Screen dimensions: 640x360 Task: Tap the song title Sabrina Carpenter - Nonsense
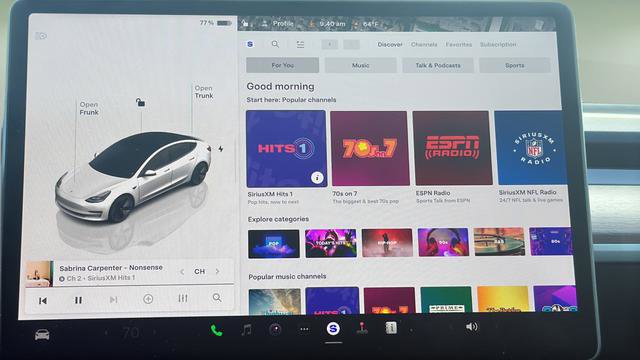pyautogui.click(x=111, y=268)
